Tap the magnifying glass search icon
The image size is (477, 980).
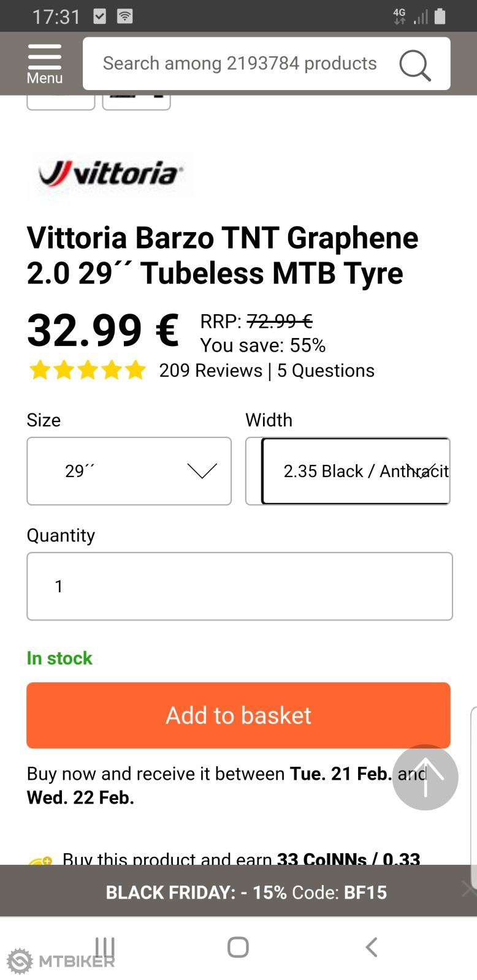click(x=415, y=64)
